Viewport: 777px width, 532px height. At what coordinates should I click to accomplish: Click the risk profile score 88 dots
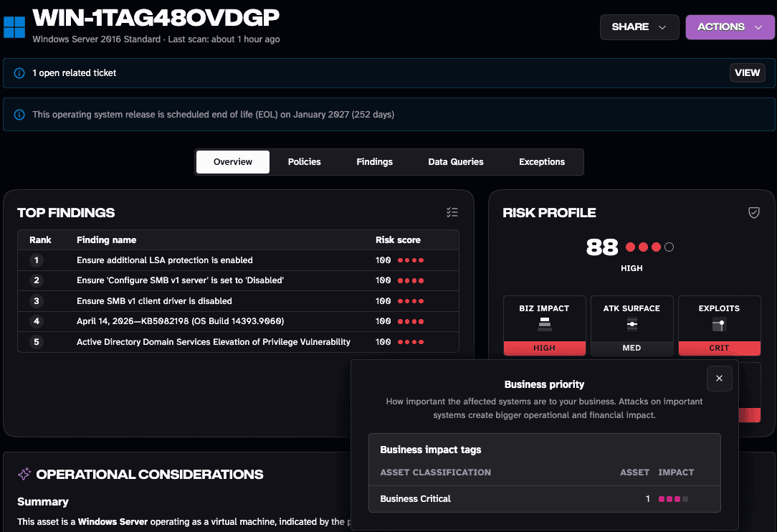coord(649,247)
